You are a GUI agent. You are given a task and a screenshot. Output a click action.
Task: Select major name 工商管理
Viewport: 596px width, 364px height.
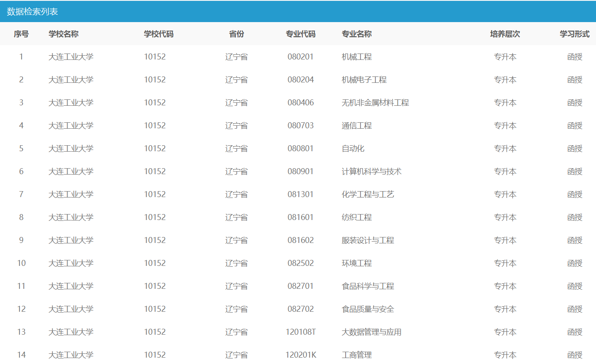click(357, 355)
